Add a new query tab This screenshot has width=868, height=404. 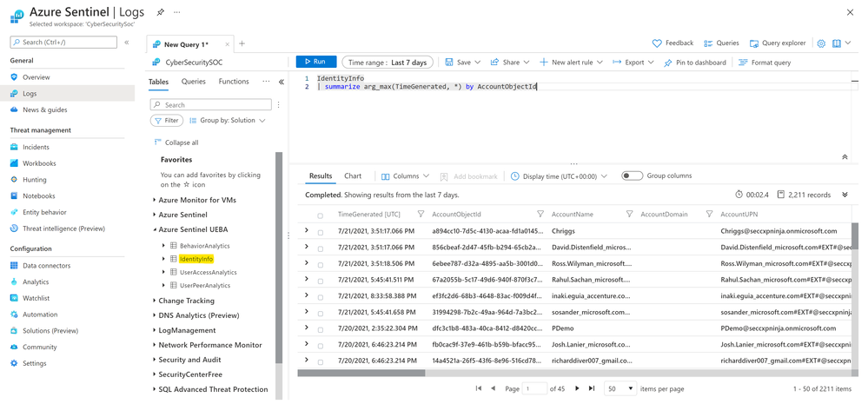[x=242, y=44]
